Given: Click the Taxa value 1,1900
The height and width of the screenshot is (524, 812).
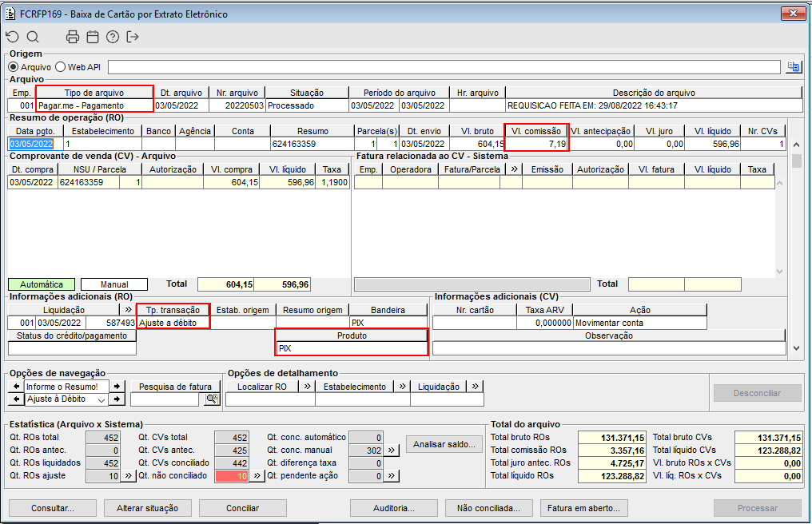Looking at the screenshot, I should 332,182.
